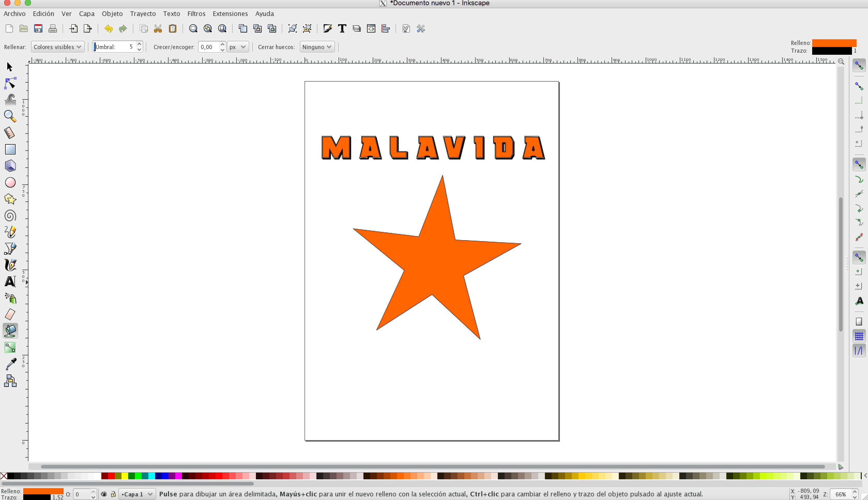Enable snap to grid

pos(859,336)
